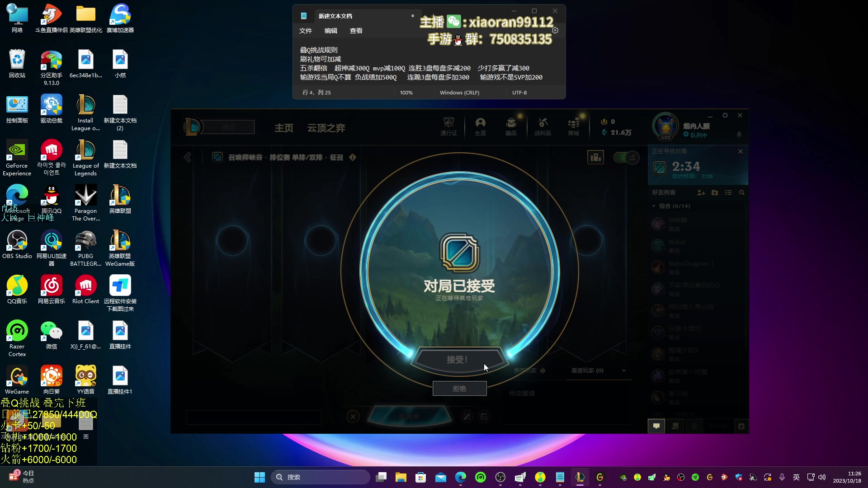
Task: Open the 今日热点 widget on the taskbar
Action: (x=22, y=477)
